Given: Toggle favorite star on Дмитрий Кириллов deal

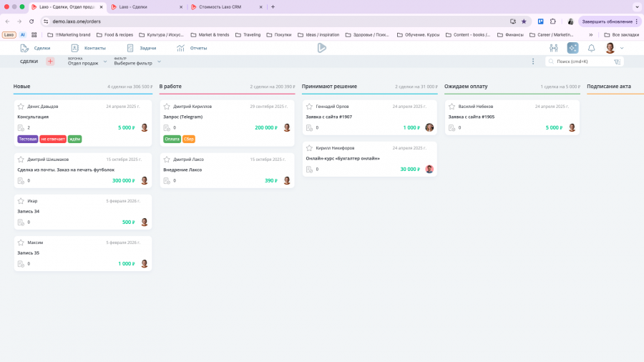Looking at the screenshot, I should (167, 107).
